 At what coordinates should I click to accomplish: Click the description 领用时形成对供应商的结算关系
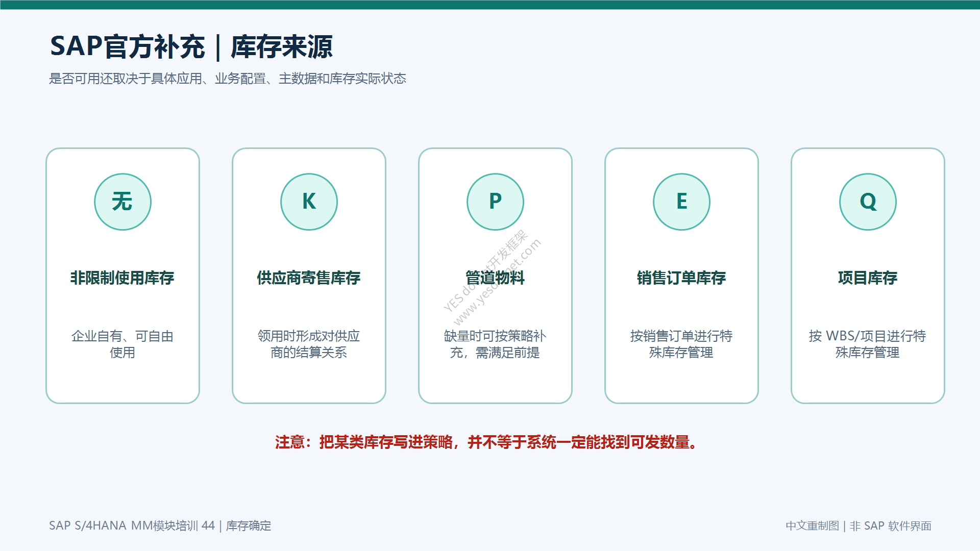[x=309, y=344]
